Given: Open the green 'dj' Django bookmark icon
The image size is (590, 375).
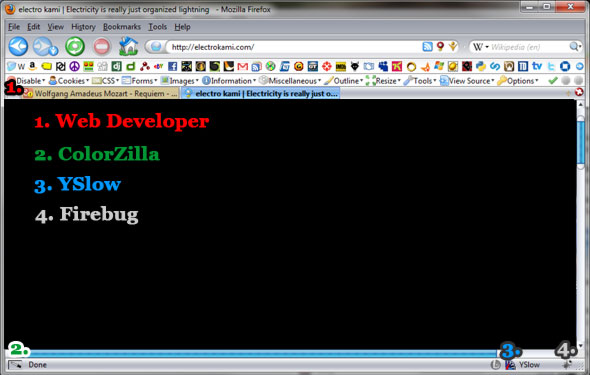Looking at the screenshot, I should (x=116, y=67).
